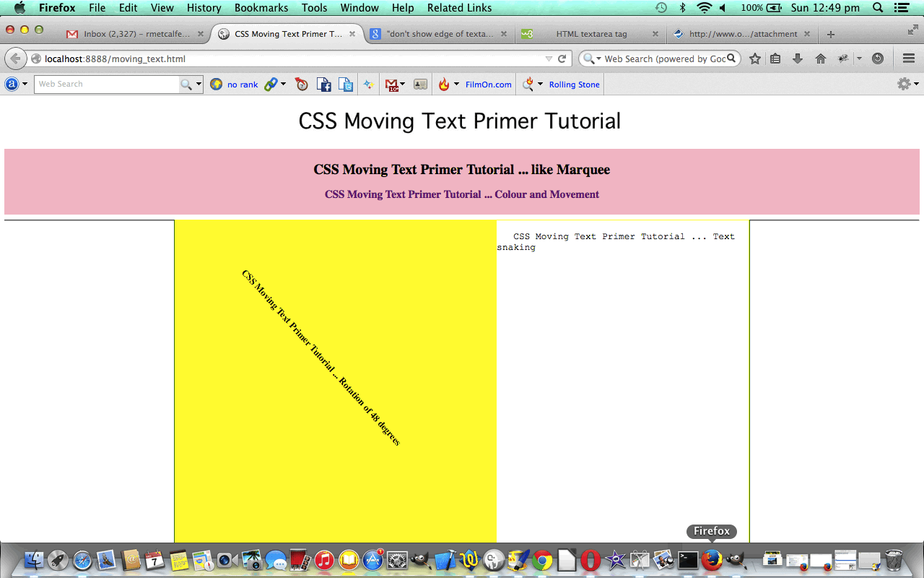Open toolbar settings gear icon
The width and height of the screenshot is (924, 578).
click(903, 84)
